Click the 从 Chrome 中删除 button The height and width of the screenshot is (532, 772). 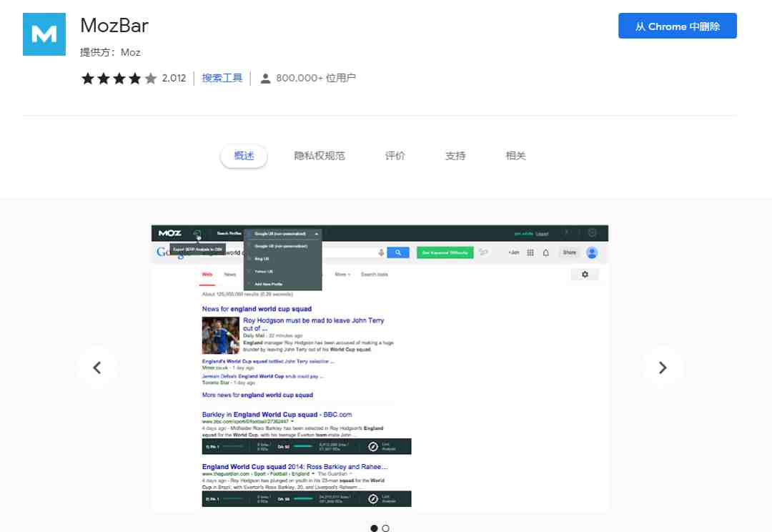(678, 26)
